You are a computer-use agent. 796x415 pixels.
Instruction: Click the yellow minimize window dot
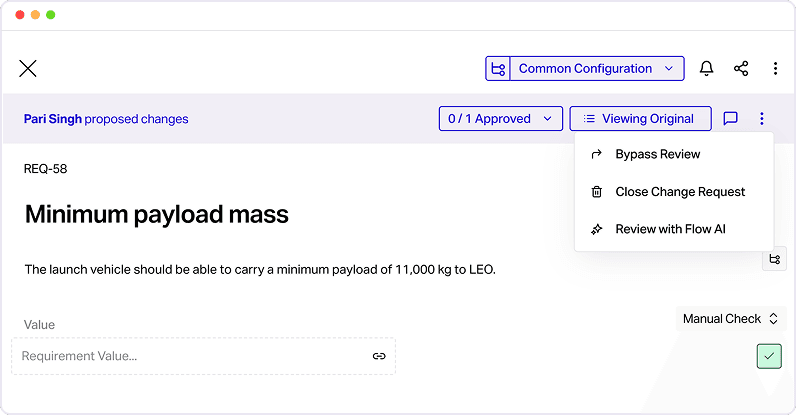tap(35, 15)
